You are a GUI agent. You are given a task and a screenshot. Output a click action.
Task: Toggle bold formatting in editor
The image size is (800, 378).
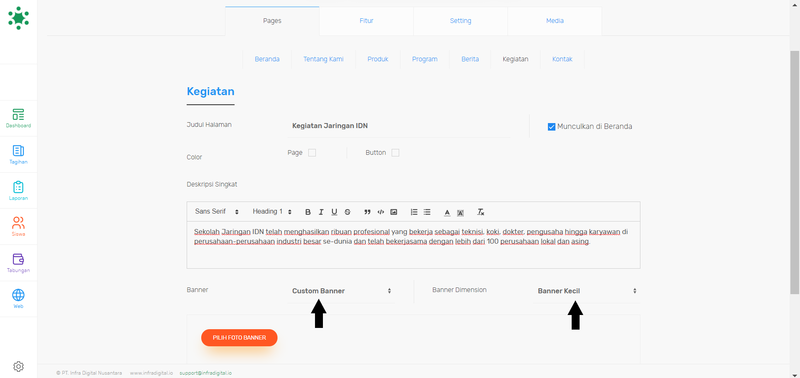[x=308, y=212]
